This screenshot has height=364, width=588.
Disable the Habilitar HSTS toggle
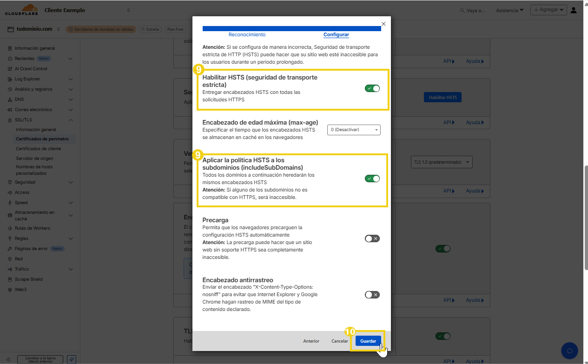pos(372,88)
